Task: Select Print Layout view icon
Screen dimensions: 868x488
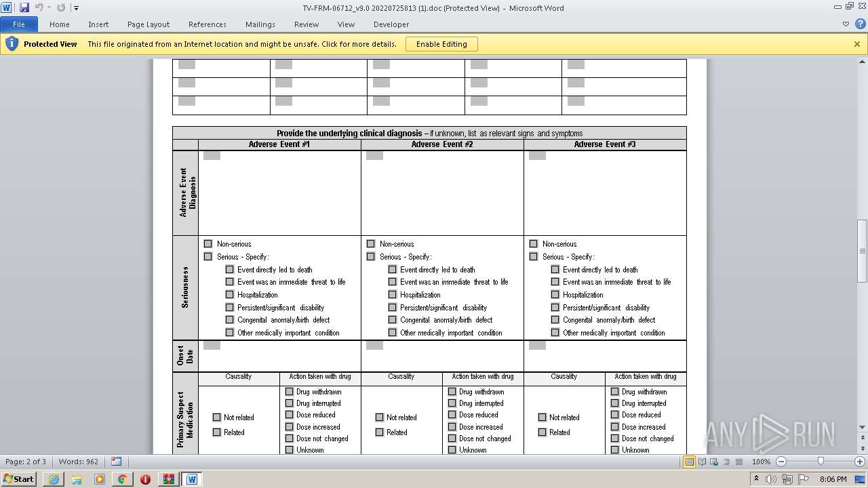Action: click(690, 462)
